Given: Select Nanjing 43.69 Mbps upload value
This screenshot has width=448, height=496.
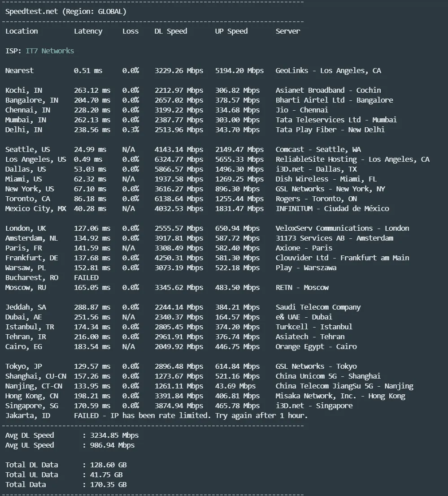Looking at the screenshot, I should point(235,386).
